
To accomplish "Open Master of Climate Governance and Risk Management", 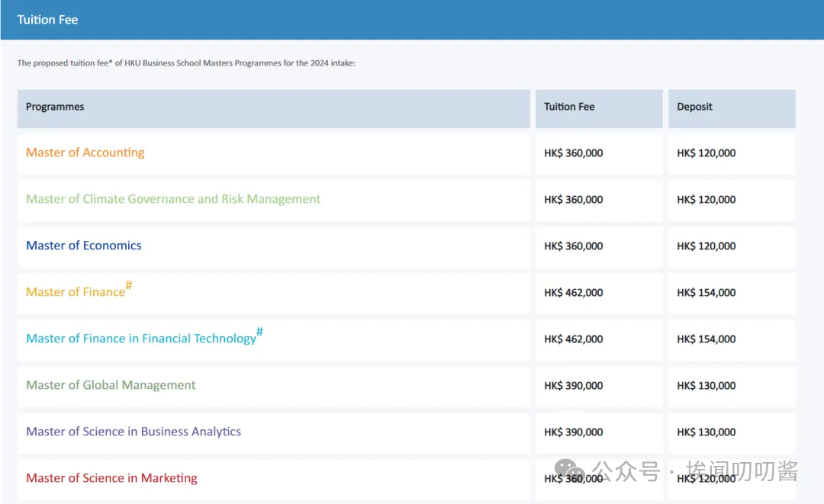I will (173, 199).
